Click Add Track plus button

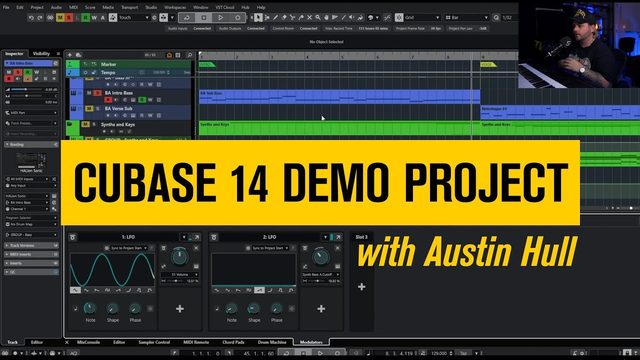pyautogui.click(x=70, y=55)
